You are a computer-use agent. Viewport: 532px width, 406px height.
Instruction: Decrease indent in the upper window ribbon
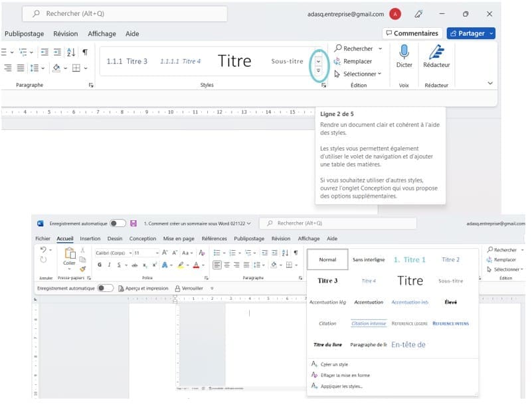pyautogui.click(x=44, y=52)
